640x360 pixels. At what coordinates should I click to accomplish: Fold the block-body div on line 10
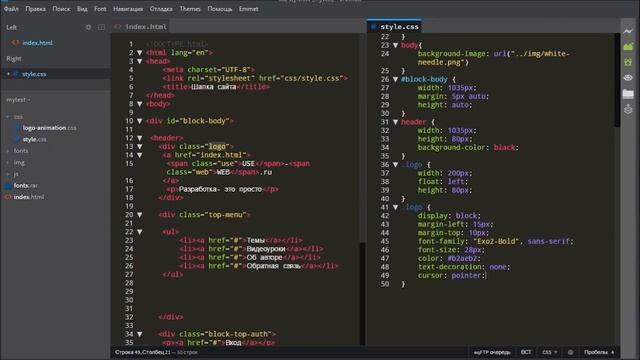[x=140, y=121]
